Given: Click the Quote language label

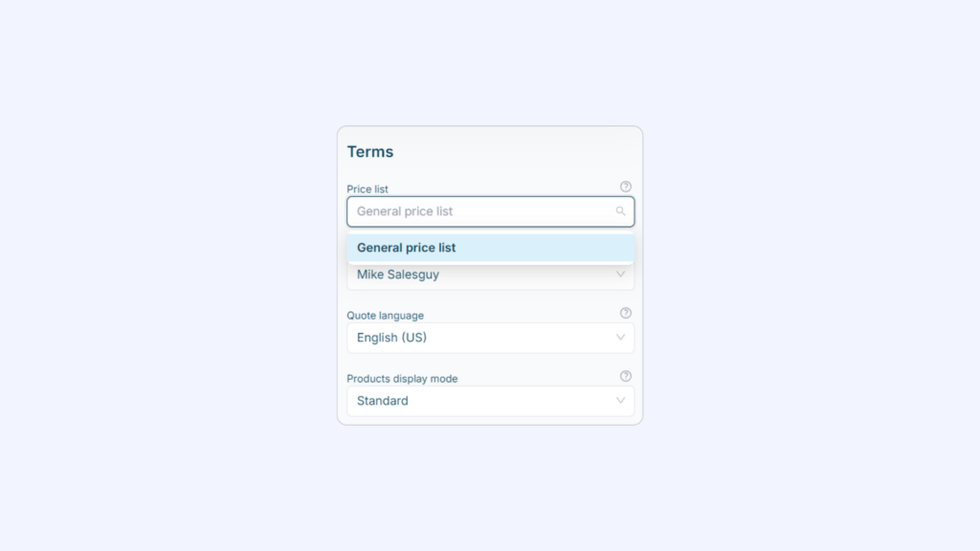Looking at the screenshot, I should pyautogui.click(x=385, y=316).
